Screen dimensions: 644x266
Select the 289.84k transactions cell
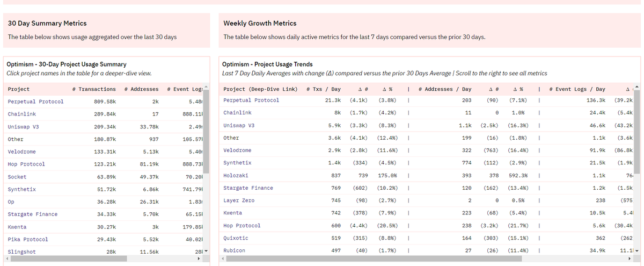point(105,114)
